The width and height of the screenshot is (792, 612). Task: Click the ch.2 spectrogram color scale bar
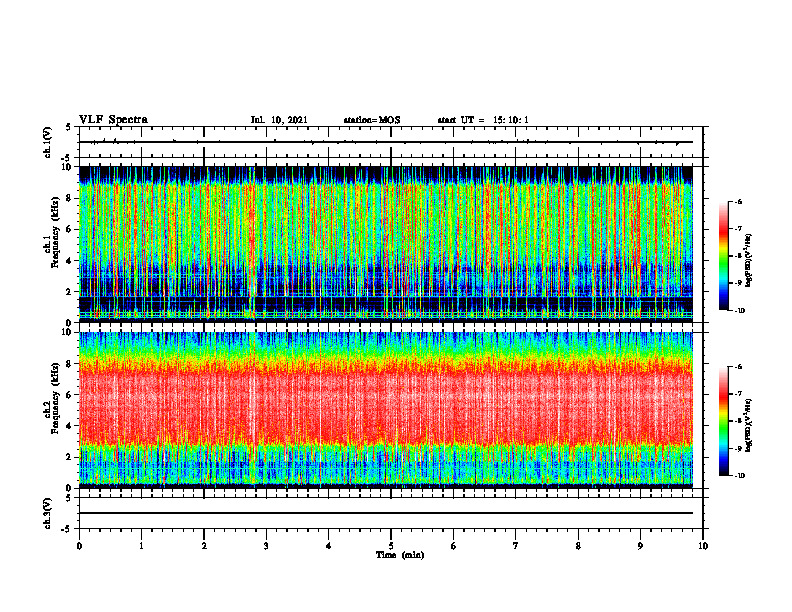[x=723, y=421]
